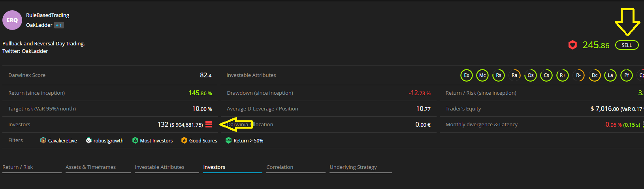Click the Dc attribute circle
The image size is (644, 189).
coord(595,75)
